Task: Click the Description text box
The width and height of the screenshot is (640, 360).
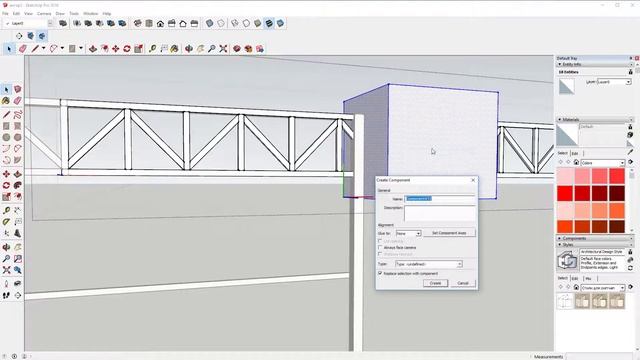Action: (440, 213)
